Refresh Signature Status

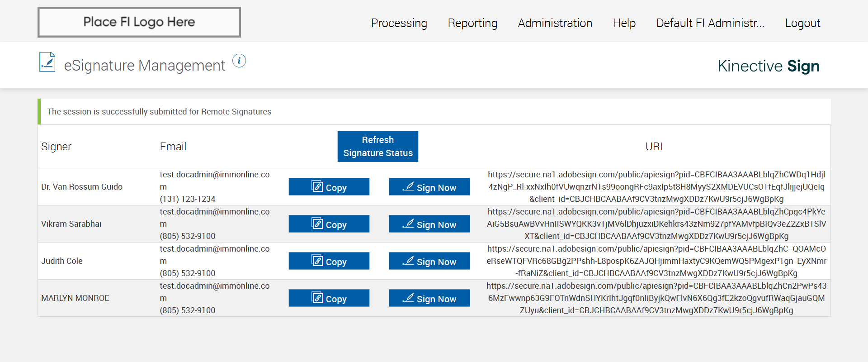(377, 146)
